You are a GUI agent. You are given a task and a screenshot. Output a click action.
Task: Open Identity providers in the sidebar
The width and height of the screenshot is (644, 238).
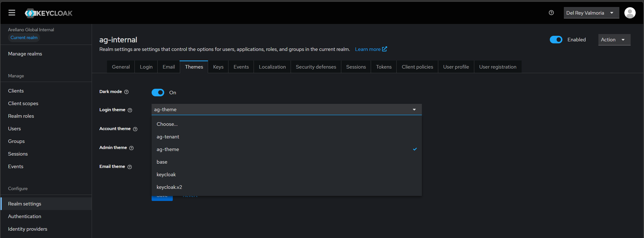[46, 229]
